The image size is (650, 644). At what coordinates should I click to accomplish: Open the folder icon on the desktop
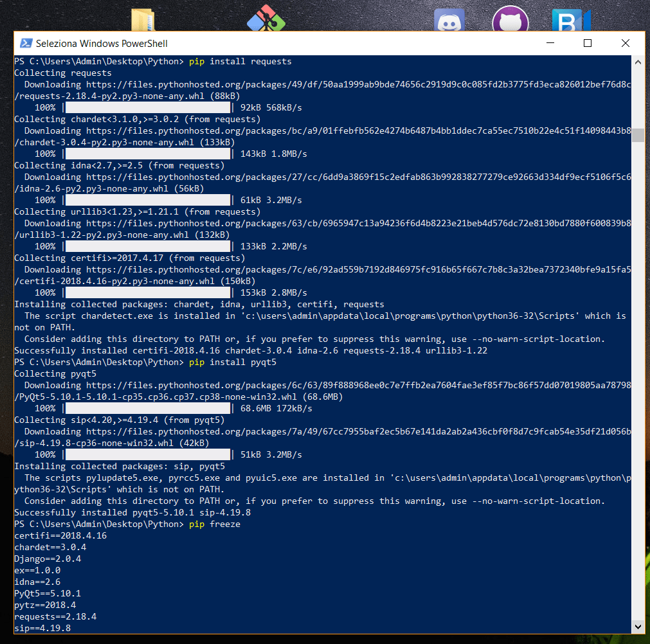(x=143, y=20)
